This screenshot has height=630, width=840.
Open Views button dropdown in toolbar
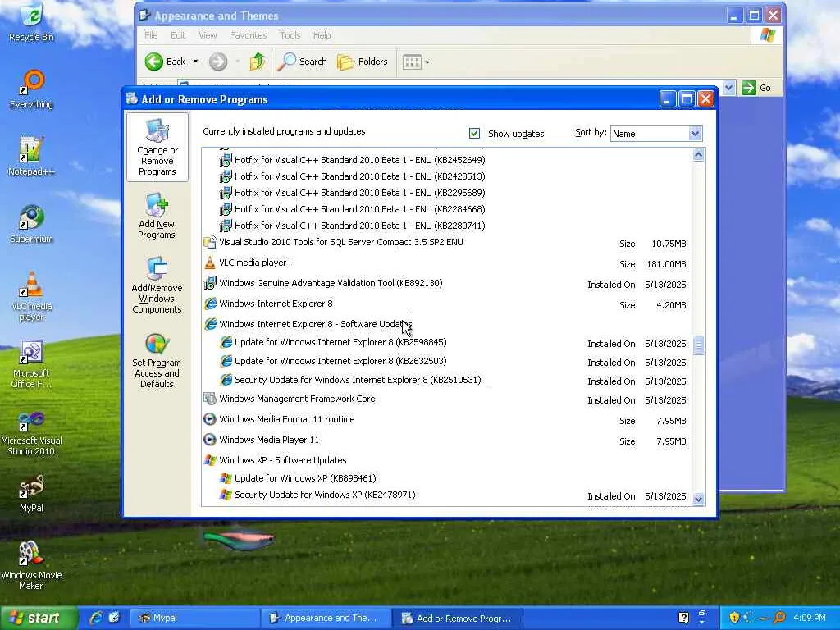[427, 62]
